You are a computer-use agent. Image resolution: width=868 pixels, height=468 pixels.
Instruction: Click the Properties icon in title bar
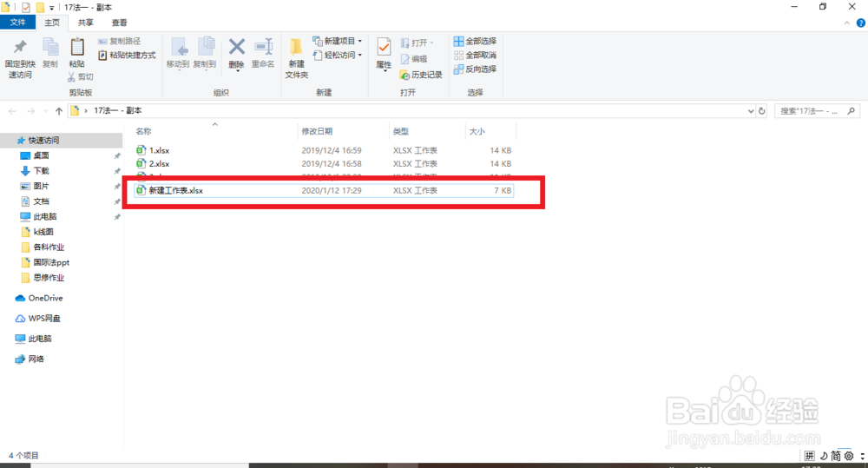click(25, 8)
